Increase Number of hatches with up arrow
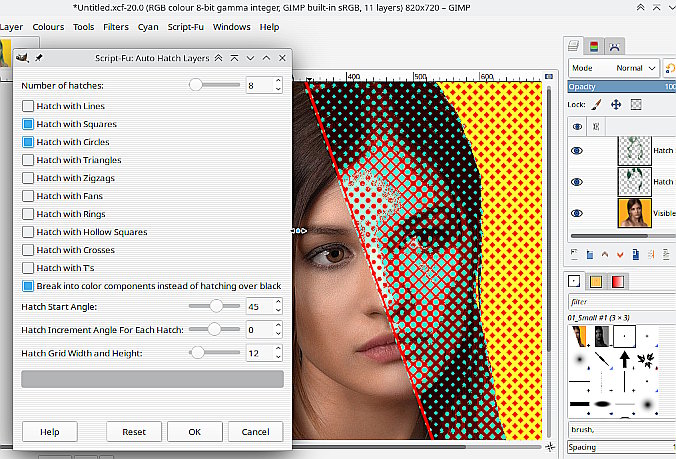 [278, 81]
